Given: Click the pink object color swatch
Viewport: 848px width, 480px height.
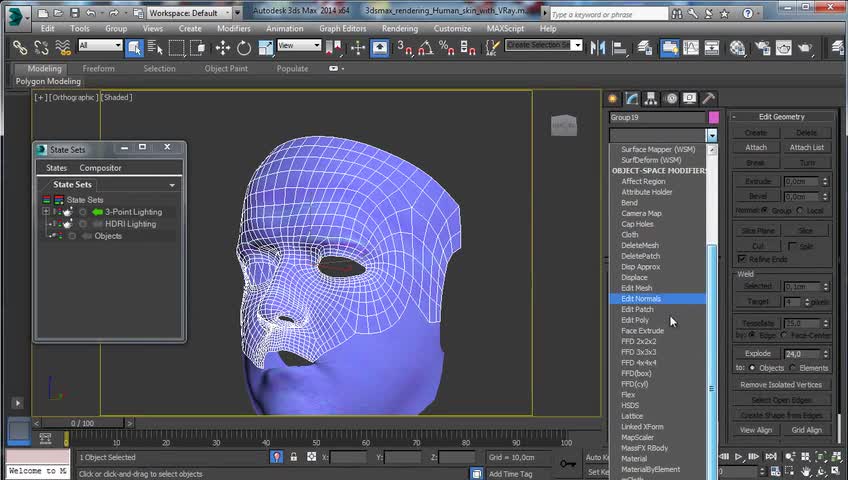Looking at the screenshot, I should [x=713, y=118].
